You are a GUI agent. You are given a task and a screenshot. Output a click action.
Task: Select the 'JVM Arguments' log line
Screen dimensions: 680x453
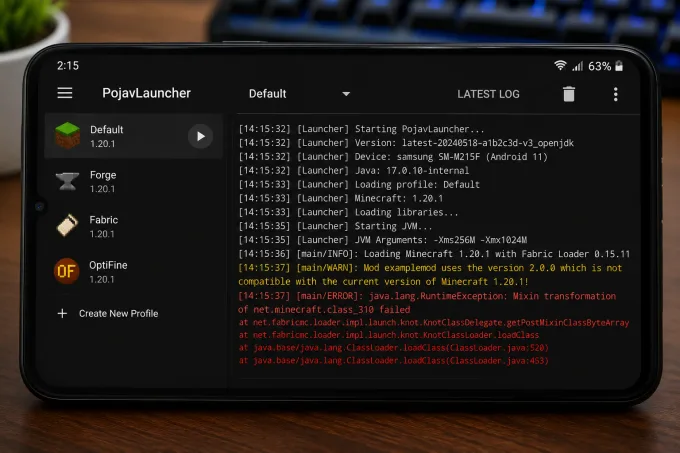coord(383,240)
